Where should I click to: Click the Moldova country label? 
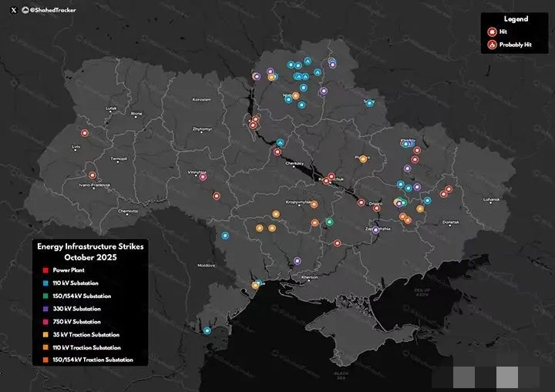pyautogui.click(x=206, y=266)
